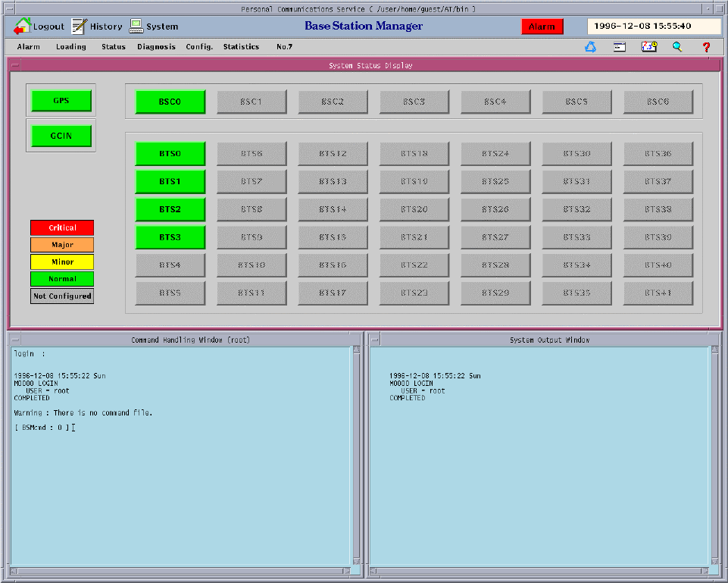Click the Command Handling Window vertical scrollbar
The width and height of the screenshot is (728, 583).
coord(357,456)
